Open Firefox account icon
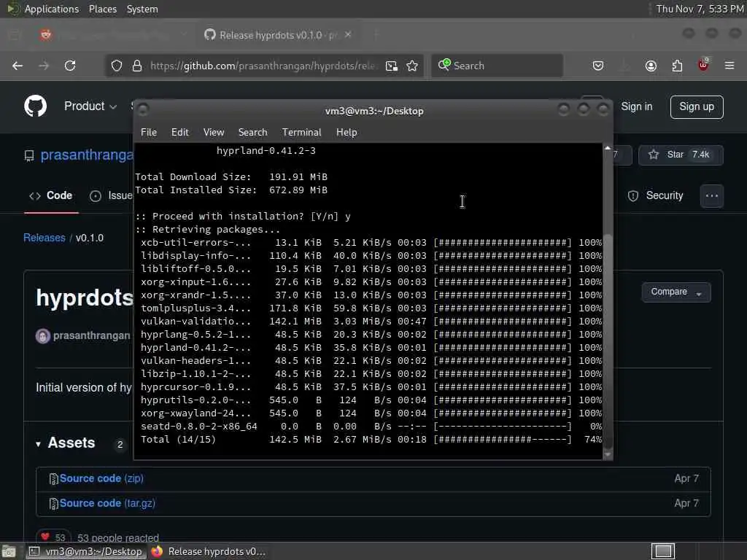 coord(651,66)
